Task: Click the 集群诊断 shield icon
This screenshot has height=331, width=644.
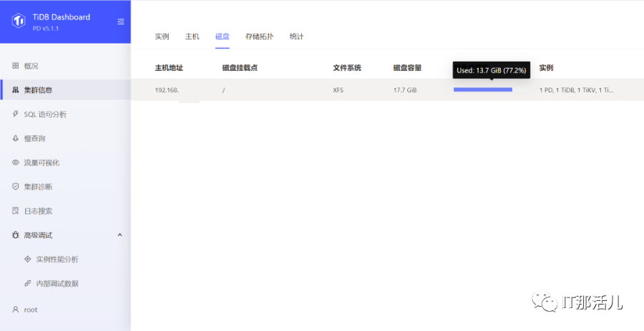Action: (x=16, y=186)
